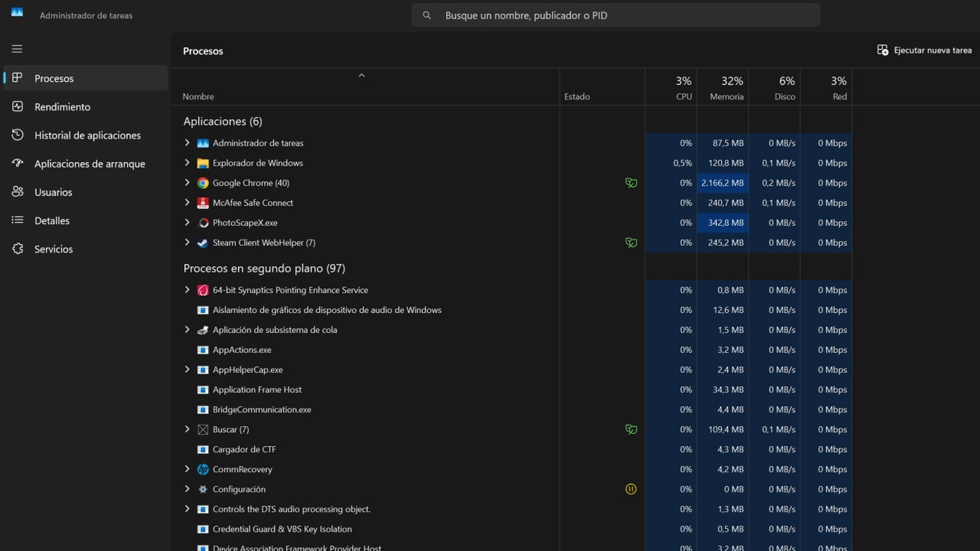Collapse the column sort arrow above Nombre
The height and width of the screenshot is (551, 980).
[361, 76]
